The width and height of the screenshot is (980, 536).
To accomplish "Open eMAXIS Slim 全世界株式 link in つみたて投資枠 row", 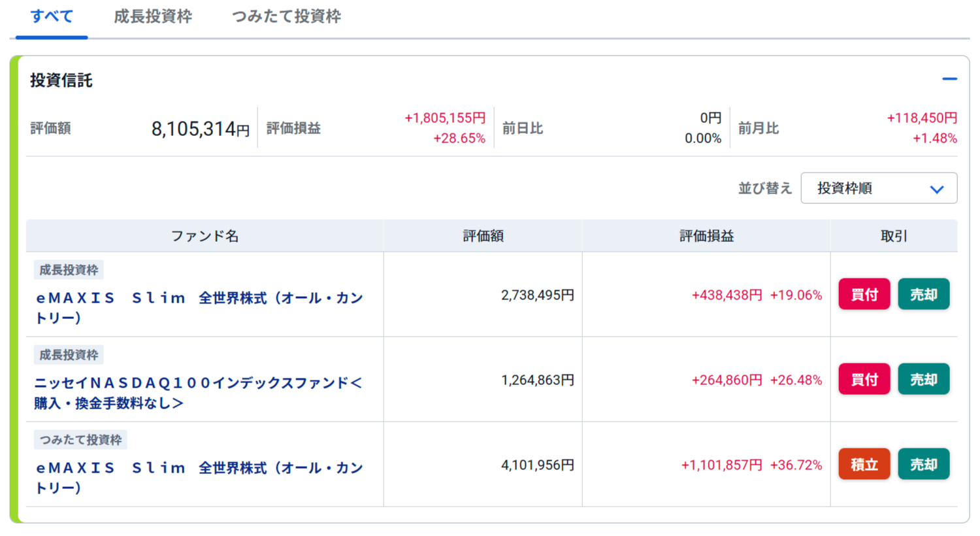I will (199, 478).
